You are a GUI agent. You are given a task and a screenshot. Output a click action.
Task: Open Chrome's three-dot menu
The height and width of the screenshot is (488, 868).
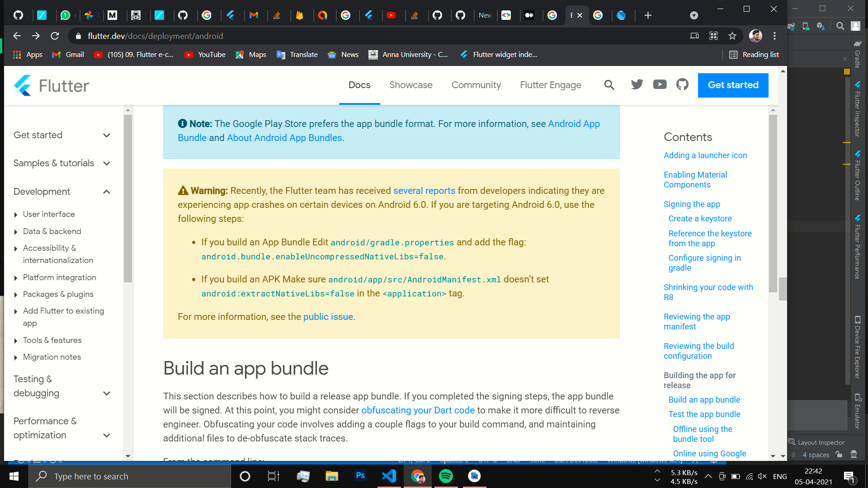[x=774, y=36]
